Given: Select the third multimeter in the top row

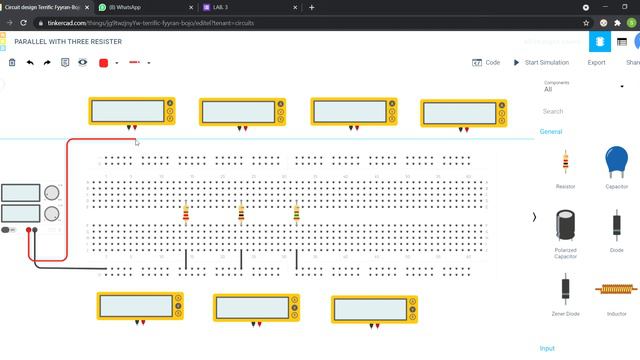Looking at the screenshot, I should [354, 111].
